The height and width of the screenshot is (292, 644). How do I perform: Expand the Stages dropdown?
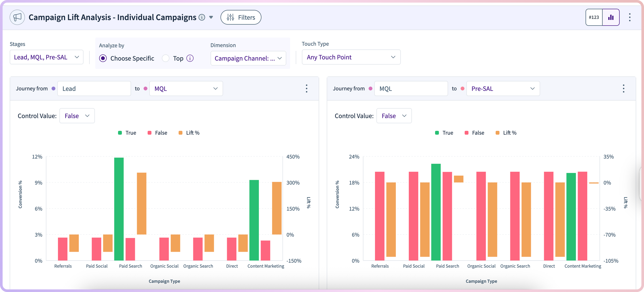coord(47,57)
